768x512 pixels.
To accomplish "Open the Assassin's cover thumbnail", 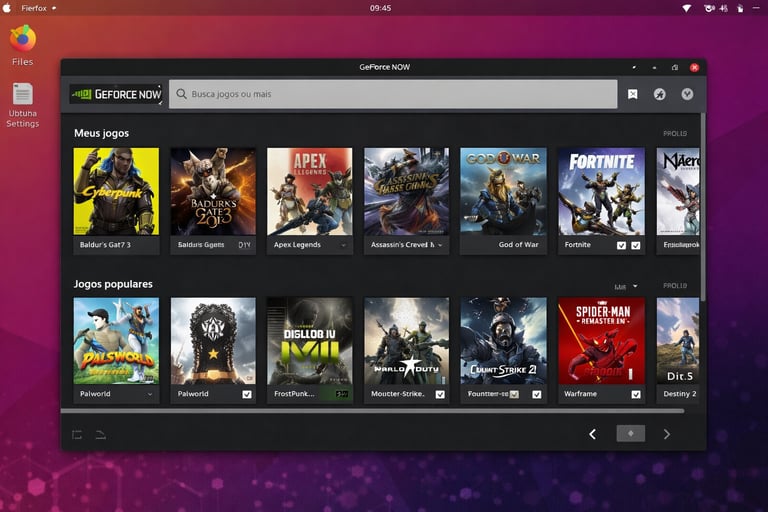I will tap(406, 192).
